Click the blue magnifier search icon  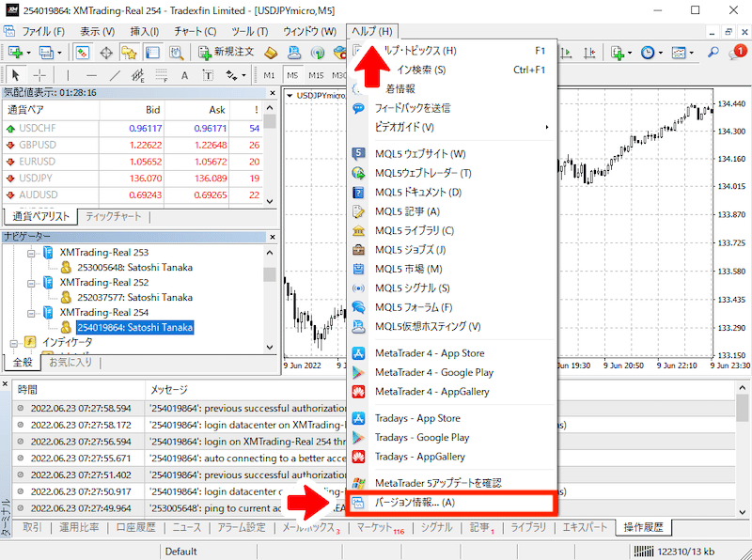713,52
